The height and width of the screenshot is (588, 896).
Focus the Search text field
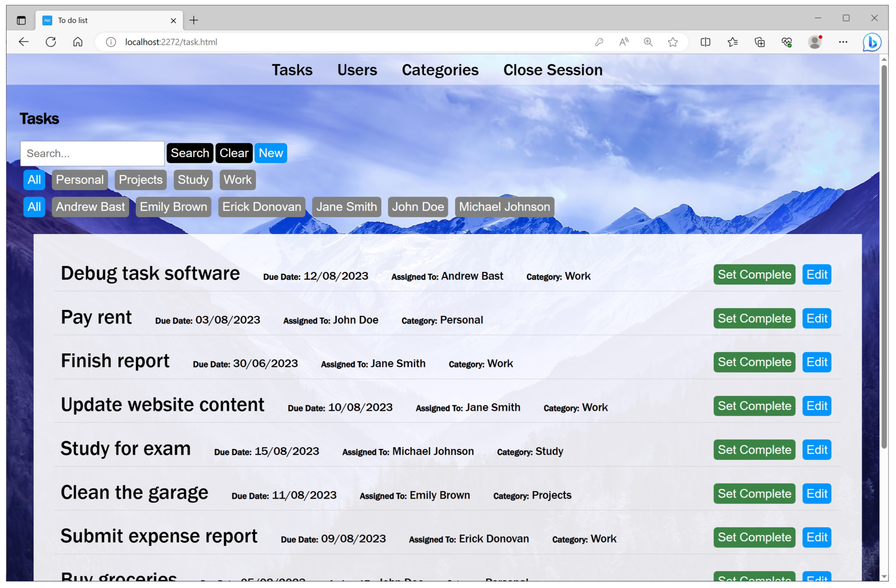[92, 154]
